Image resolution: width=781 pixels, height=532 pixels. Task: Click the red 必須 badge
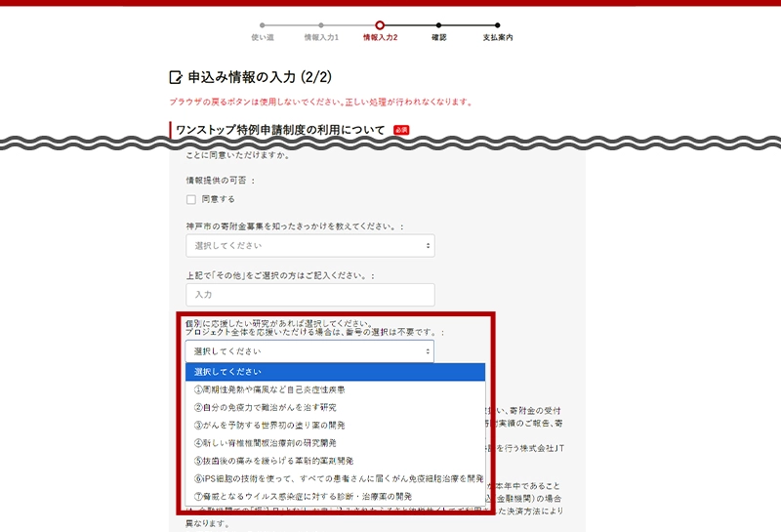(400, 130)
